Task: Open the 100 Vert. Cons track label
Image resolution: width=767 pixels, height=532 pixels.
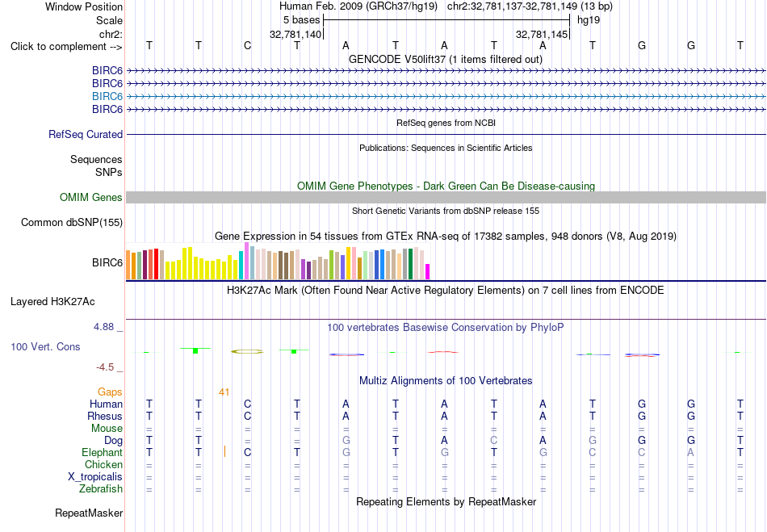Action: (x=45, y=346)
